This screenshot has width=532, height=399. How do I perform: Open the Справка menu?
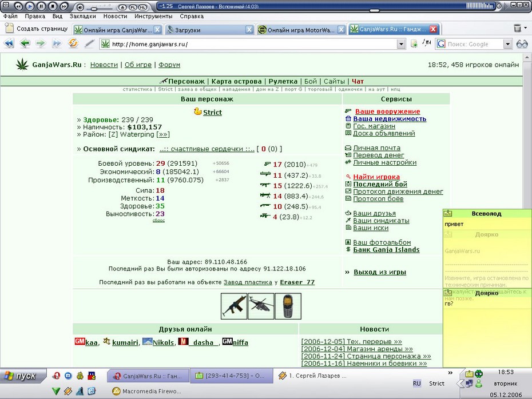(x=192, y=16)
